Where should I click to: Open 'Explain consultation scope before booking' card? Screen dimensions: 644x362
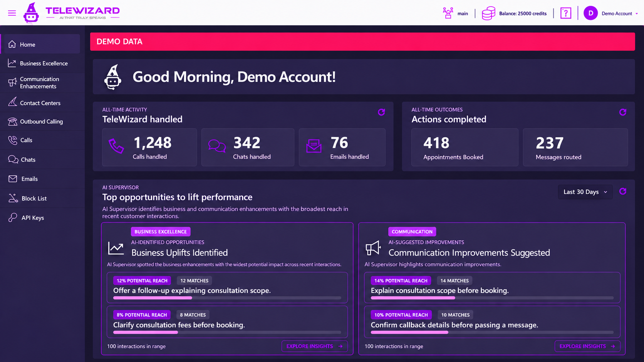pyautogui.click(x=492, y=287)
